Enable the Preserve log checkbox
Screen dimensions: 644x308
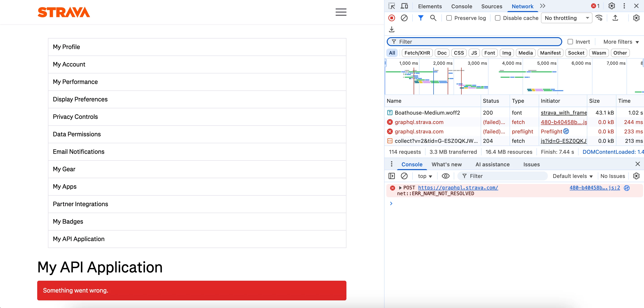click(x=449, y=18)
